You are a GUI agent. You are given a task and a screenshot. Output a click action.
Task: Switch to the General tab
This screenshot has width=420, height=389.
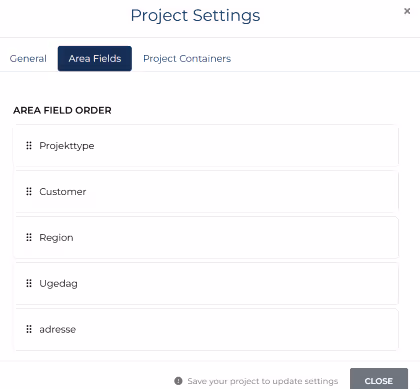[28, 59]
